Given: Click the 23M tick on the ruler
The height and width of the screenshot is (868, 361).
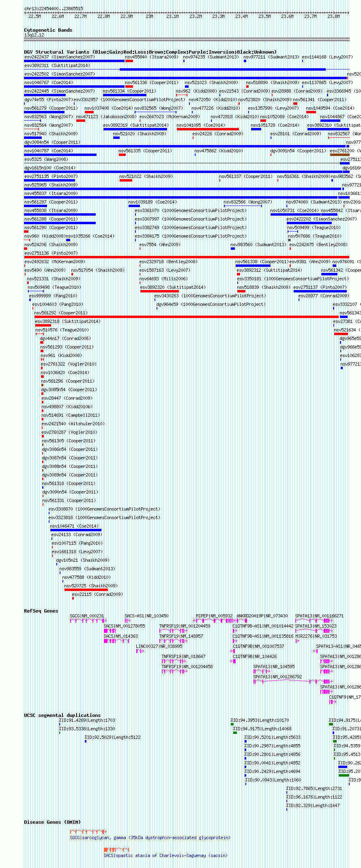Looking at the screenshot, I should 150,16.
